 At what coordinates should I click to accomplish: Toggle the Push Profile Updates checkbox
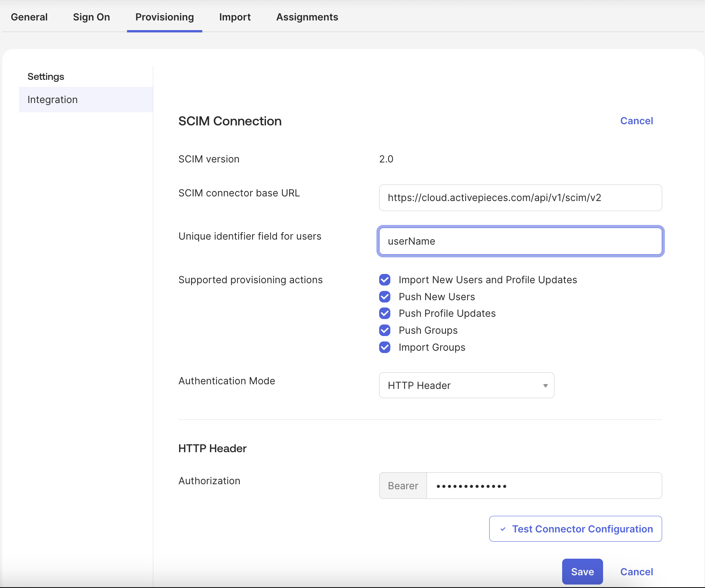click(385, 313)
